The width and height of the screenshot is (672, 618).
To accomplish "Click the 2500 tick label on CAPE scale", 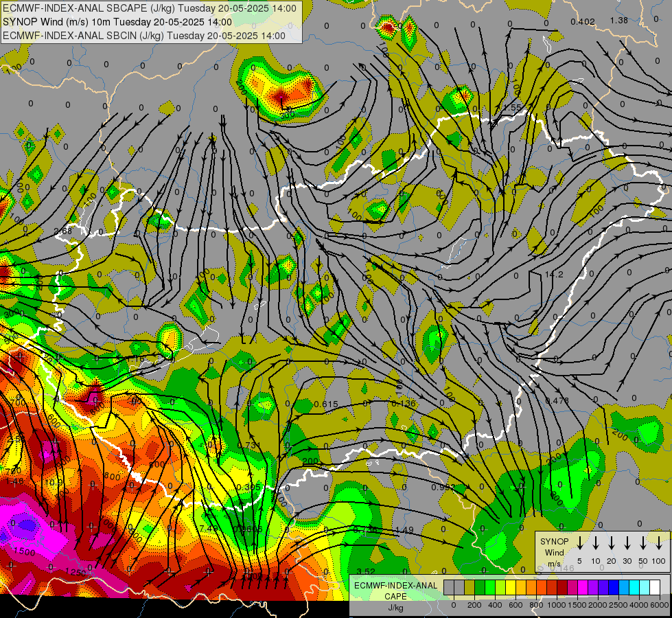I will (618, 605).
